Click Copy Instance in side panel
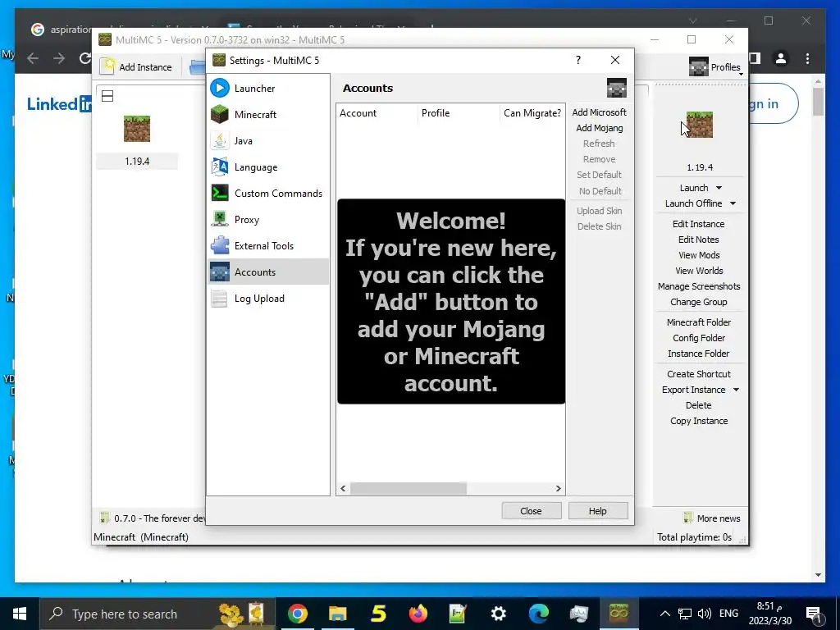The height and width of the screenshot is (630, 840). [699, 421]
